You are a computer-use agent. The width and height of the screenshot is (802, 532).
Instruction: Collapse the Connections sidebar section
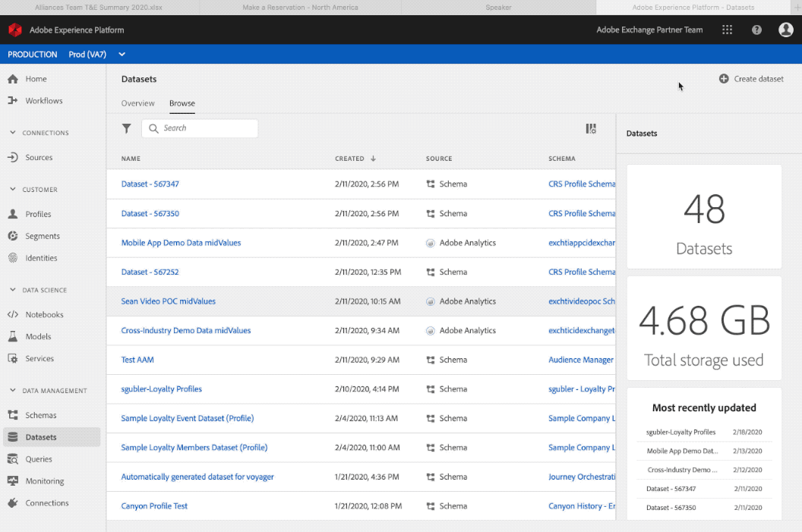[x=11, y=133]
